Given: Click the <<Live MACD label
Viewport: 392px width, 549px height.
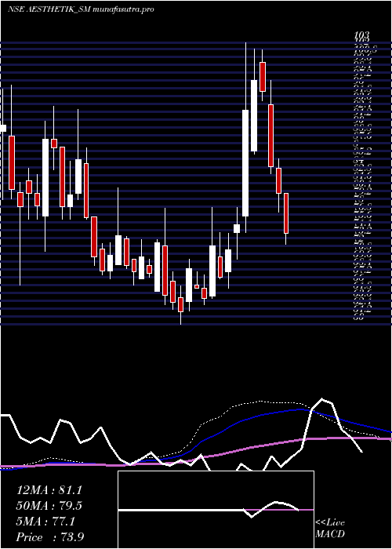Looking at the screenshot, I should click(330, 529).
